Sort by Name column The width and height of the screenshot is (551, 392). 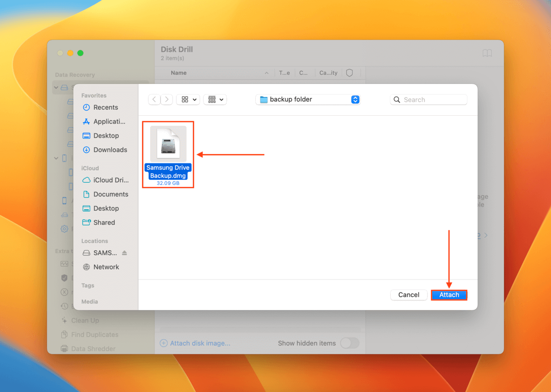[x=179, y=73]
